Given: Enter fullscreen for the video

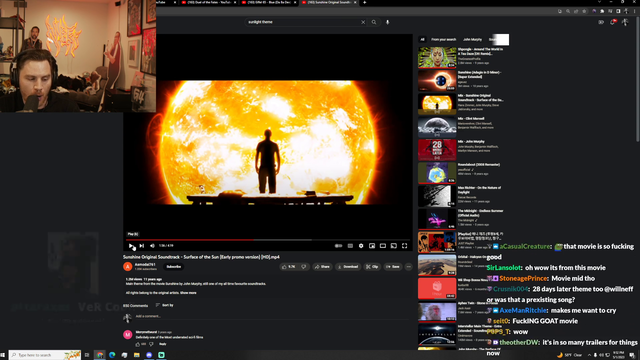Looking at the screenshot, I should pyautogui.click(x=404, y=246).
